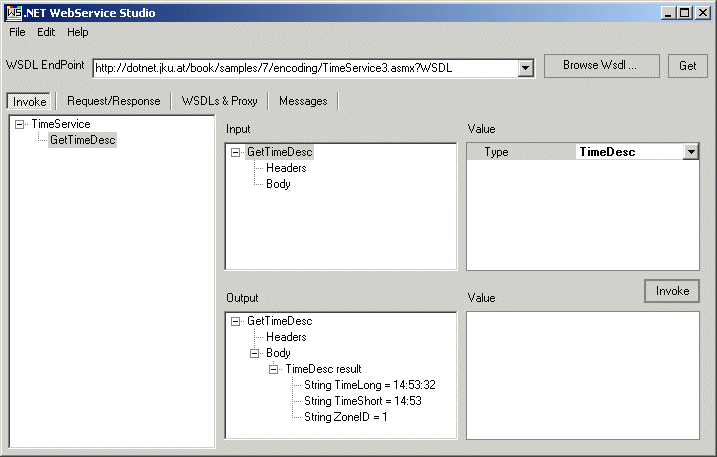Image resolution: width=717 pixels, height=457 pixels.
Task: Select GetTimeDesc method in left tree
Action: [x=82, y=140]
